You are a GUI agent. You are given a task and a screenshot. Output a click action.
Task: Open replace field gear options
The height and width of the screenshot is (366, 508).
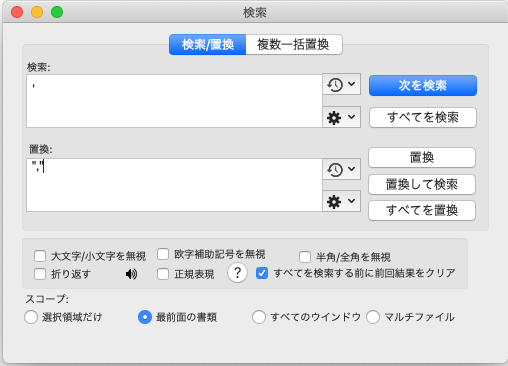coord(334,202)
